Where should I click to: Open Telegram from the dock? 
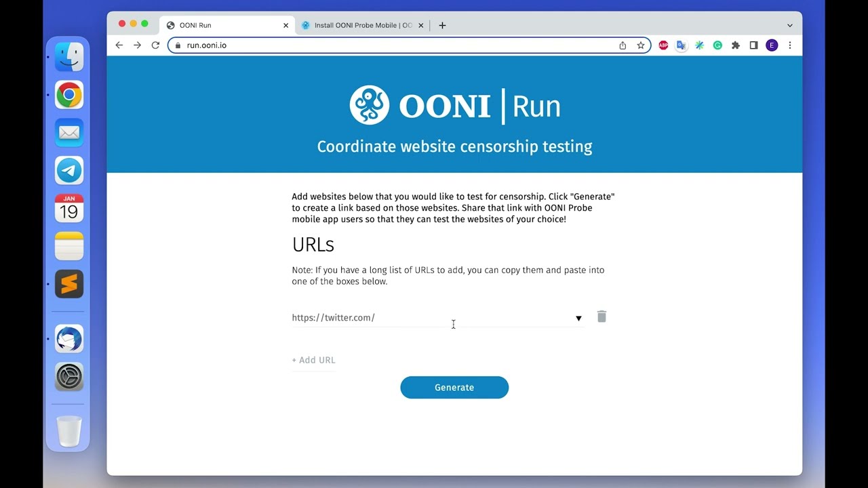tap(69, 171)
